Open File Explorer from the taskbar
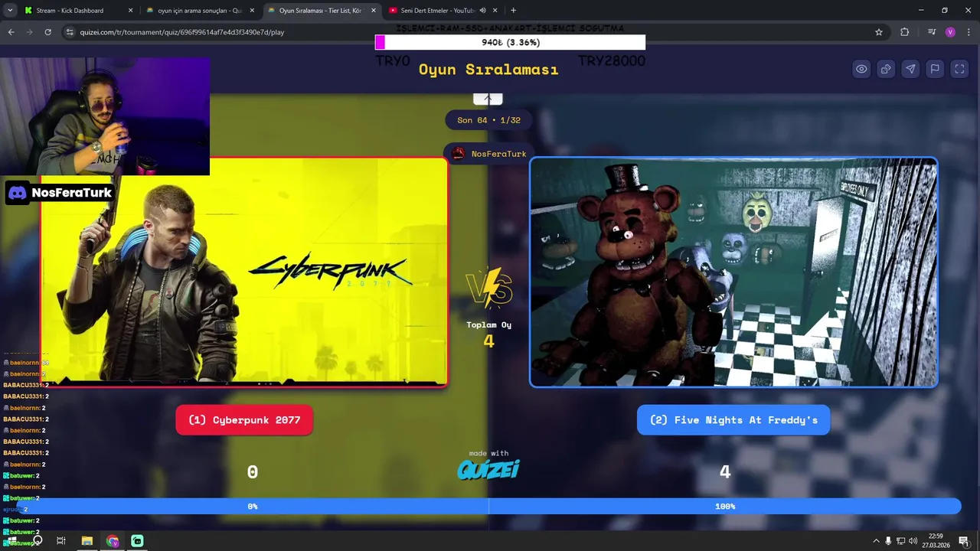Screen dimensions: 980x551 click(87, 541)
